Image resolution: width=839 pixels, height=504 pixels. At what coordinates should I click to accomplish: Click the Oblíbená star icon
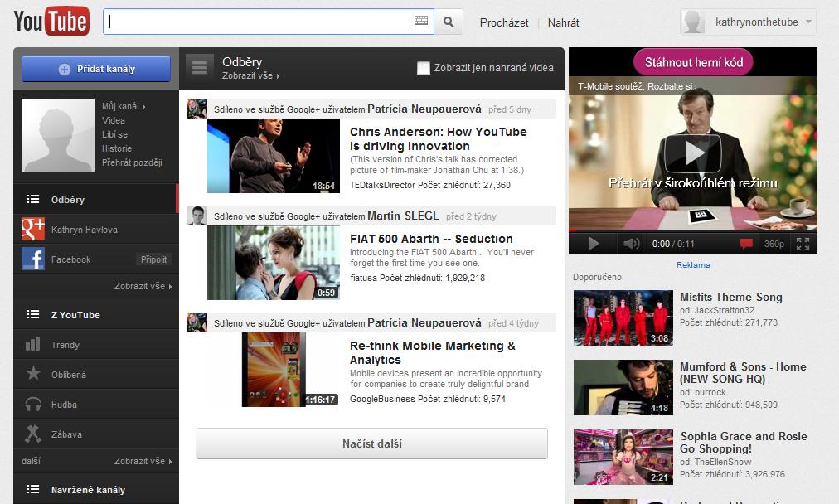[33, 373]
